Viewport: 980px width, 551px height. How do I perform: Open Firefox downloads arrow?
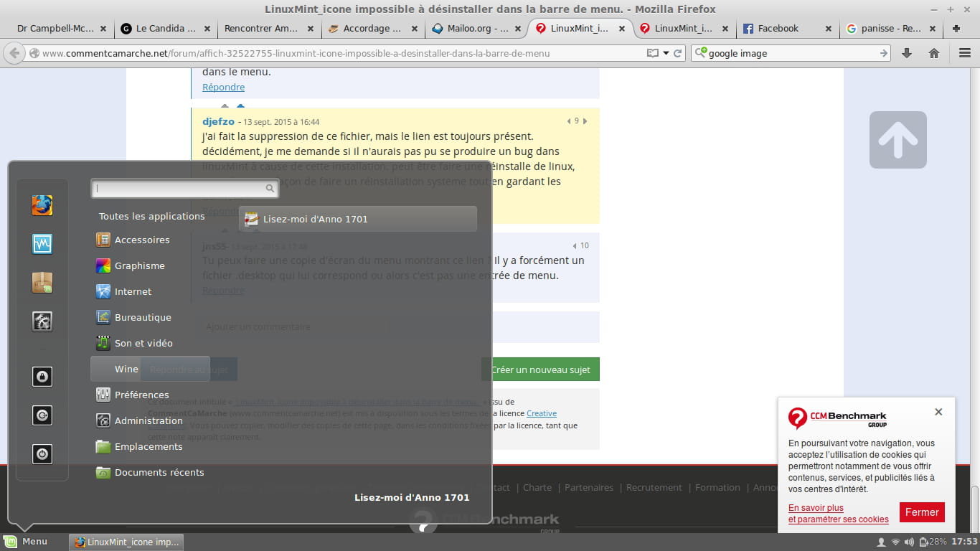point(907,53)
